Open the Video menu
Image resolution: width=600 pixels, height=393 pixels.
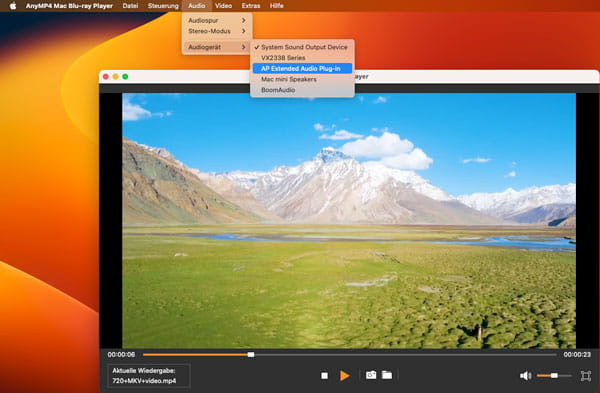pyautogui.click(x=223, y=6)
